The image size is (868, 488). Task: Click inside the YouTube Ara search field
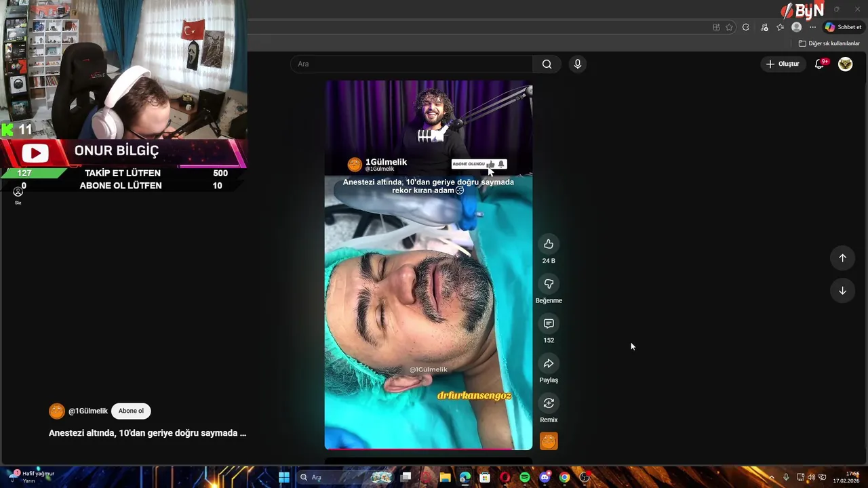411,64
